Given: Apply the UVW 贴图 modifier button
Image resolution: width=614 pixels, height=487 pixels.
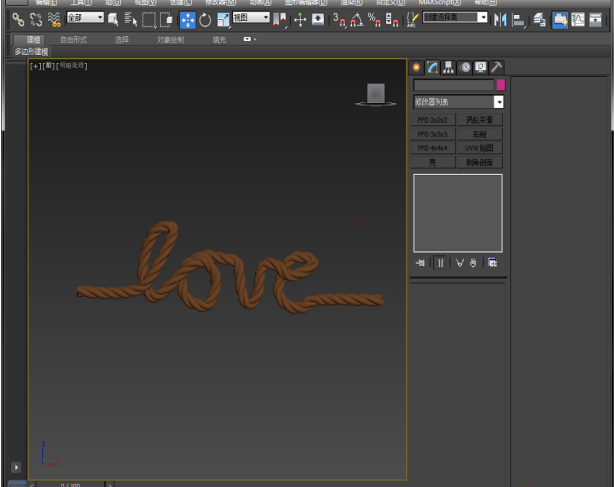Looking at the screenshot, I should coord(480,148).
